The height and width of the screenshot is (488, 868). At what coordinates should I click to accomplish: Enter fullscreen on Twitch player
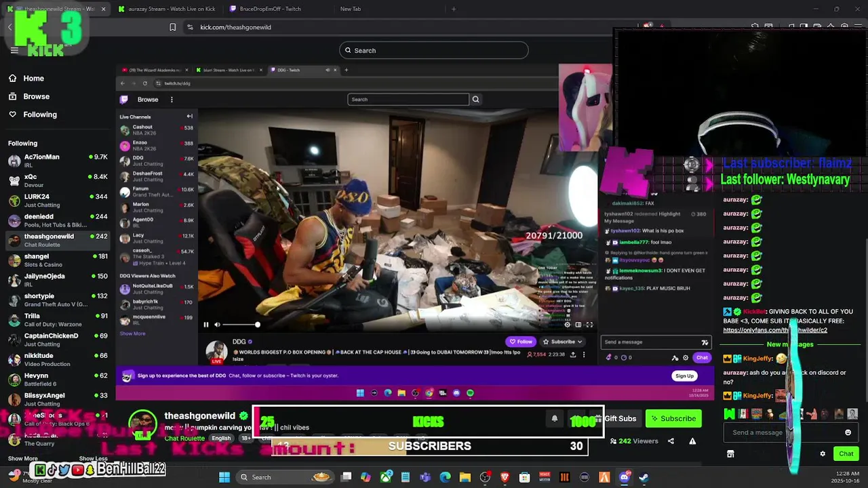pyautogui.click(x=589, y=325)
